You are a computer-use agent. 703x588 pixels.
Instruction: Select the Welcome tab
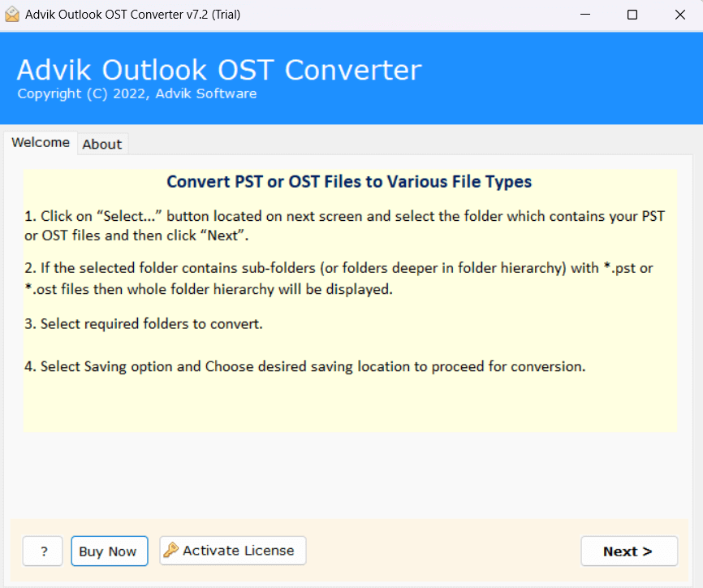(41, 143)
